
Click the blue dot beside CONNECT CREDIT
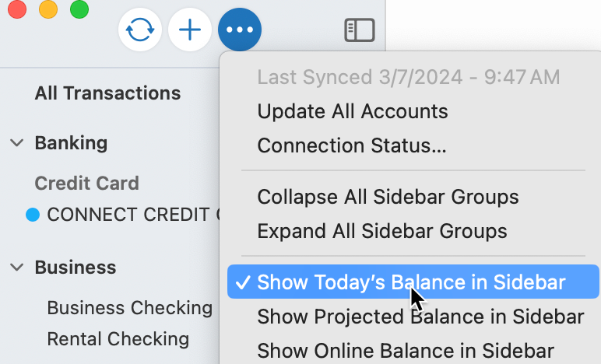33,215
